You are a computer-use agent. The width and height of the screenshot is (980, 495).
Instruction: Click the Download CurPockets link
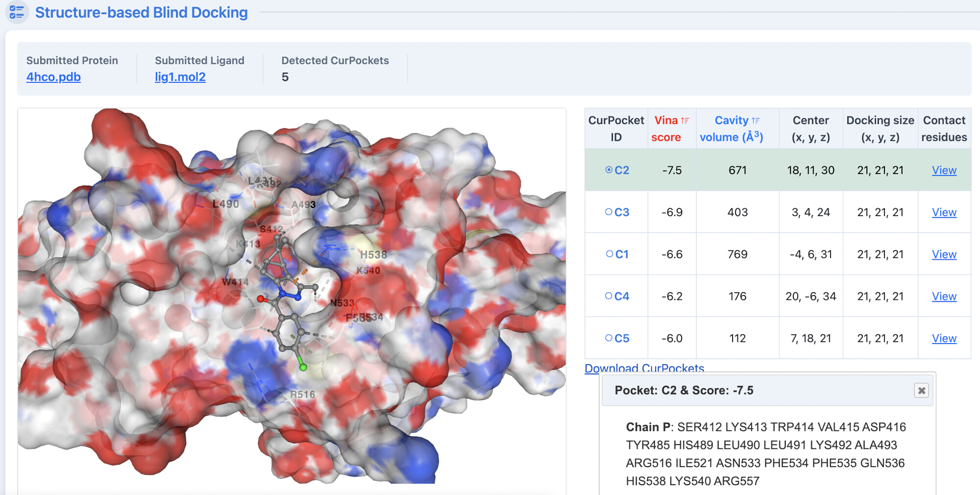(644, 368)
